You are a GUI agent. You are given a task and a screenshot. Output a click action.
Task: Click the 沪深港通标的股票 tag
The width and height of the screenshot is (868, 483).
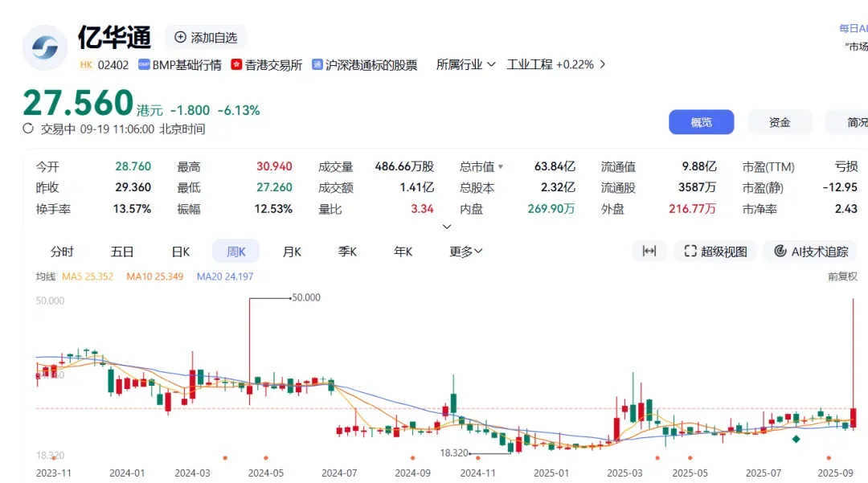point(365,65)
